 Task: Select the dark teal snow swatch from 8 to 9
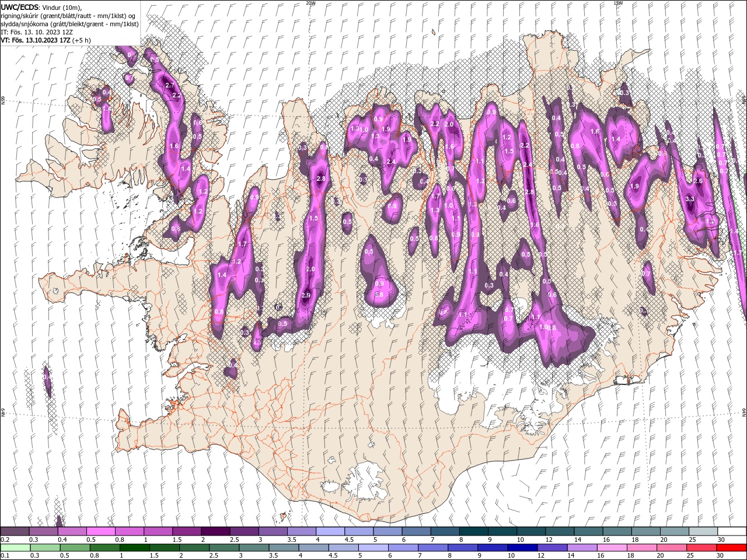(x=473, y=531)
